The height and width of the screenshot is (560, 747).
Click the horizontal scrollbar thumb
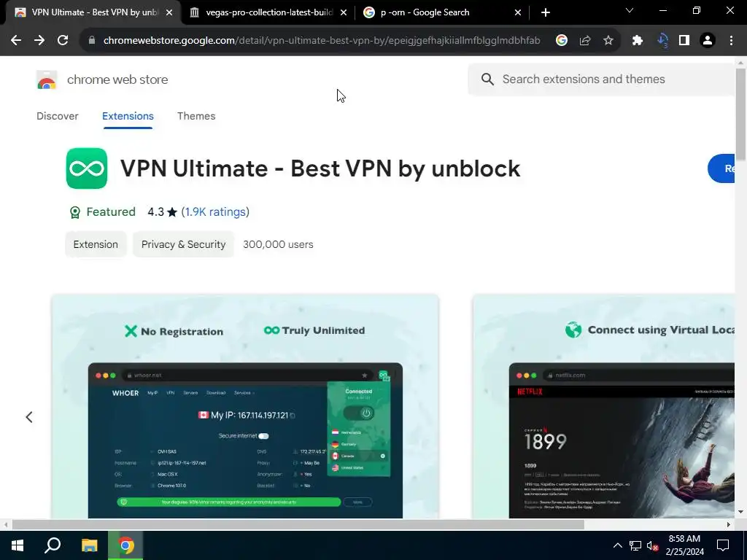298,525
